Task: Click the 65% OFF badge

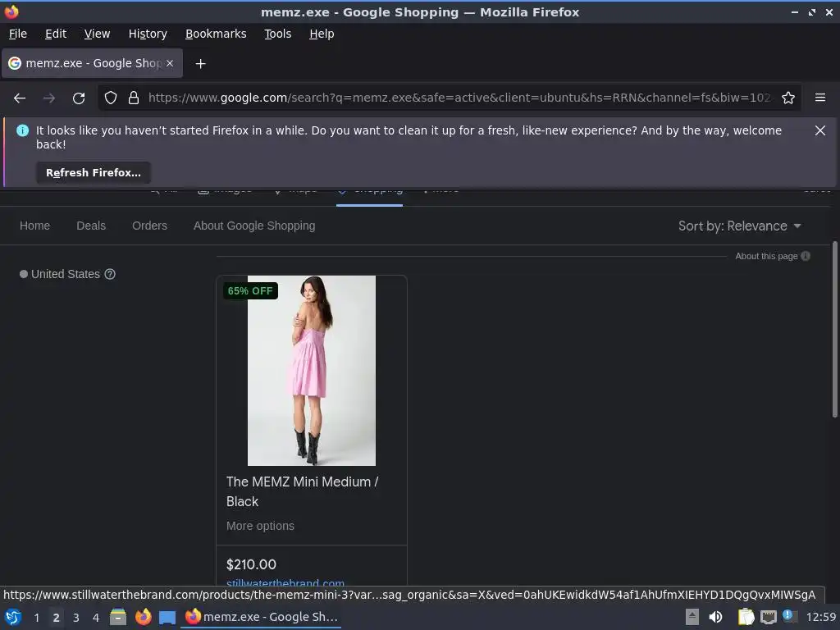Action: pos(250,291)
